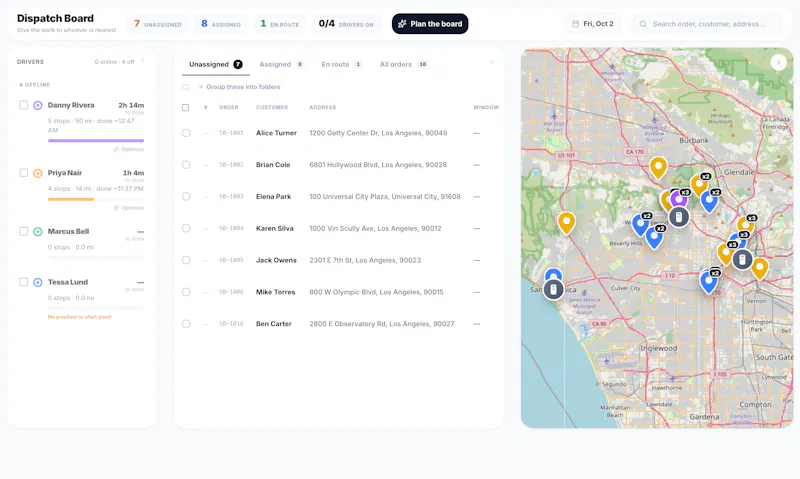Image resolution: width=800 pixels, height=479 pixels.
Task: Click the driver marker near Santa Monica
Action: pyautogui.click(x=553, y=290)
